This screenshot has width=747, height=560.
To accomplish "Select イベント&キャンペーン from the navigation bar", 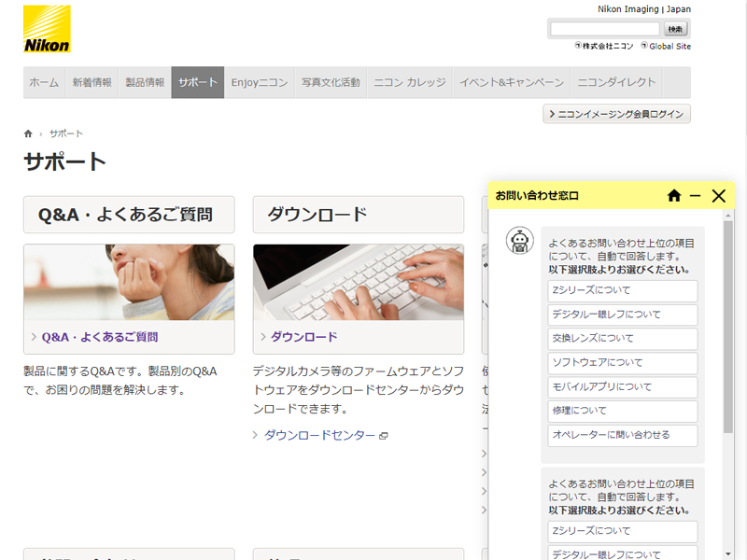I will click(513, 82).
